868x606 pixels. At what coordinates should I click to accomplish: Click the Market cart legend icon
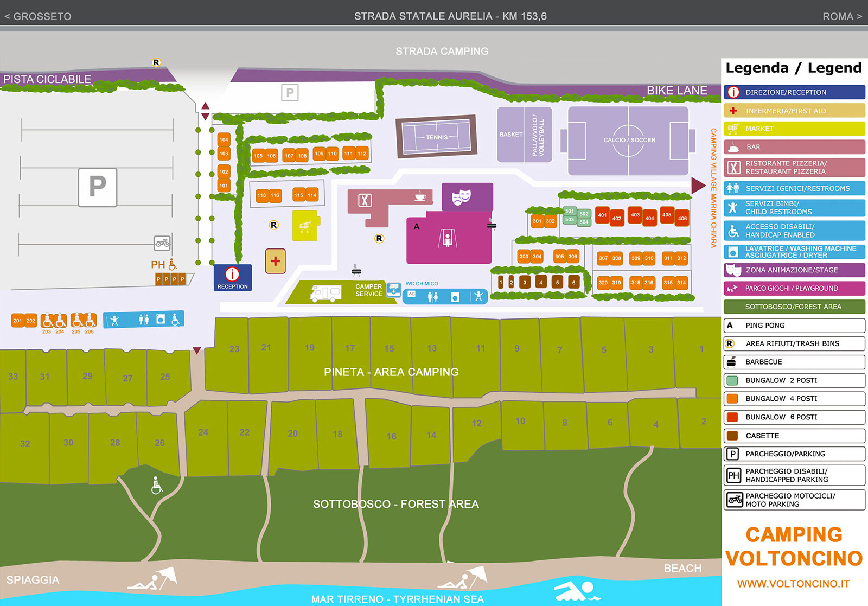(x=733, y=129)
